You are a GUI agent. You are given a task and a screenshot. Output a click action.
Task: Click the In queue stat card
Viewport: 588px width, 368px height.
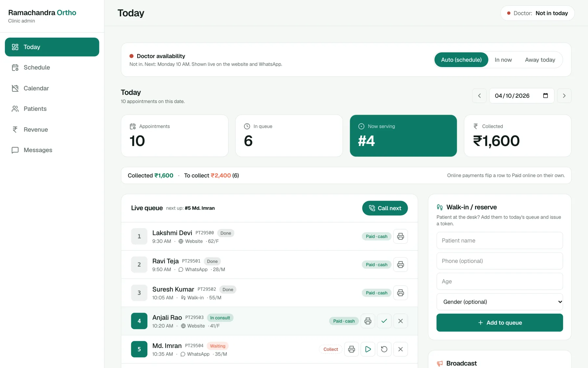point(289,136)
